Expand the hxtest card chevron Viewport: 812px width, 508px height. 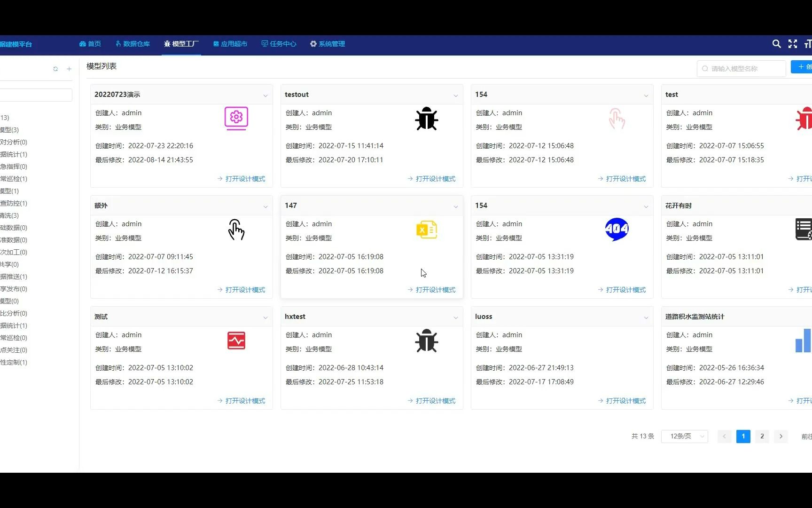456,317
